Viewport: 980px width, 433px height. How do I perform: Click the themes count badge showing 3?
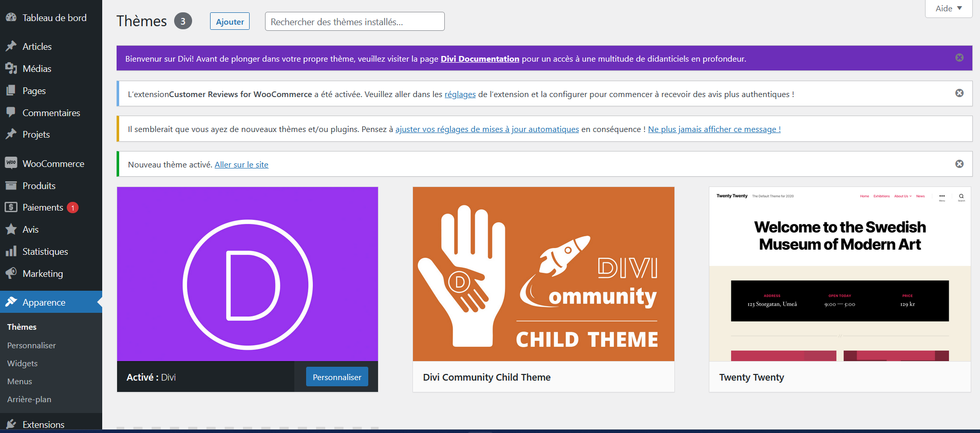(183, 21)
